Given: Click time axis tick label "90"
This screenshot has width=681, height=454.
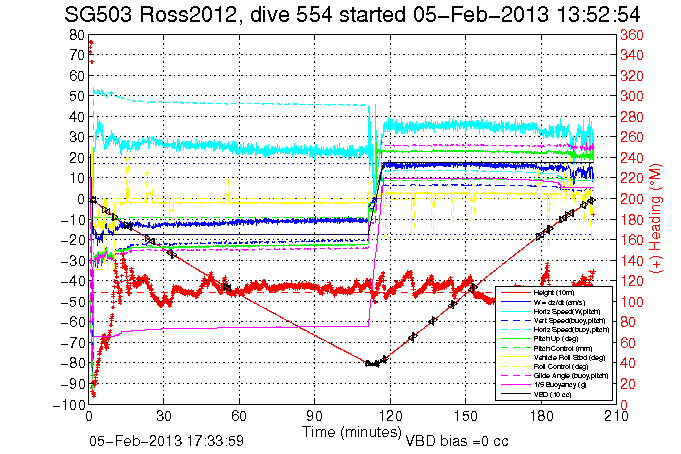Looking at the screenshot, I should [x=314, y=416].
